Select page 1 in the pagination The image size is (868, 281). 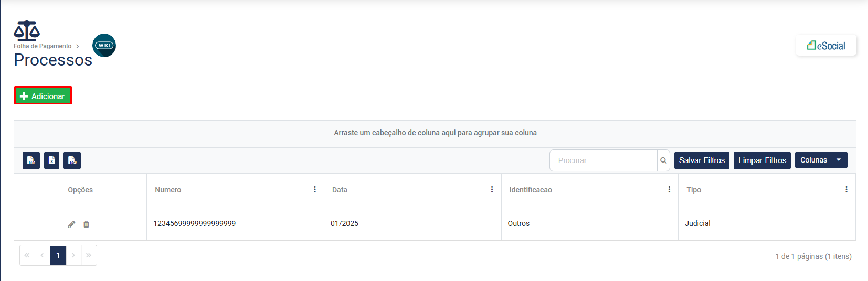pos(58,255)
